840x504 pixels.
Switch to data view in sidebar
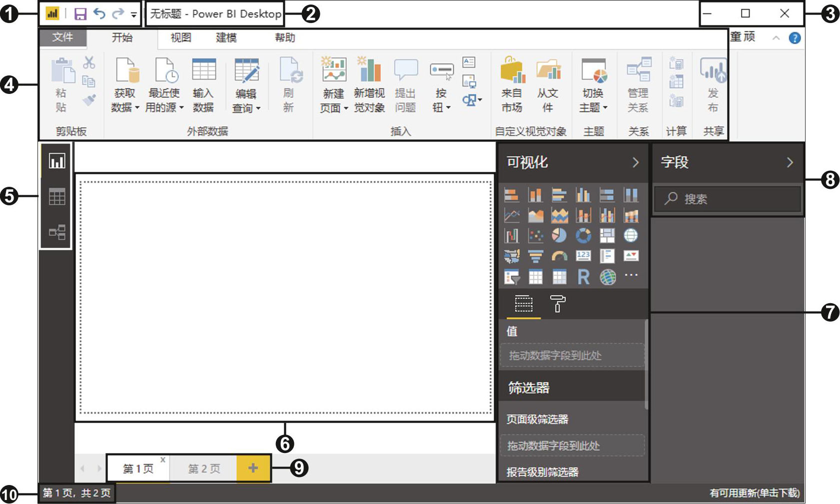tap(57, 196)
